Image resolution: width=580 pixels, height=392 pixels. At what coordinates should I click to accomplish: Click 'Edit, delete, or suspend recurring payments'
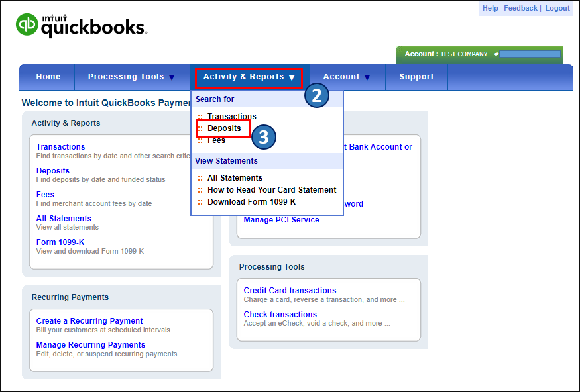pos(107,354)
